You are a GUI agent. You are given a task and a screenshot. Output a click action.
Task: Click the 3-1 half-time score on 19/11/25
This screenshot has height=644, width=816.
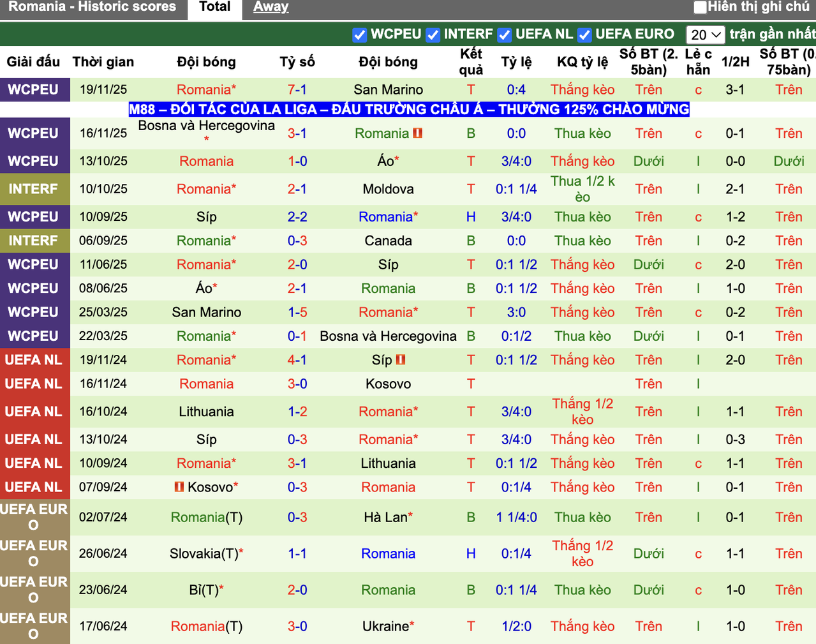click(x=735, y=89)
